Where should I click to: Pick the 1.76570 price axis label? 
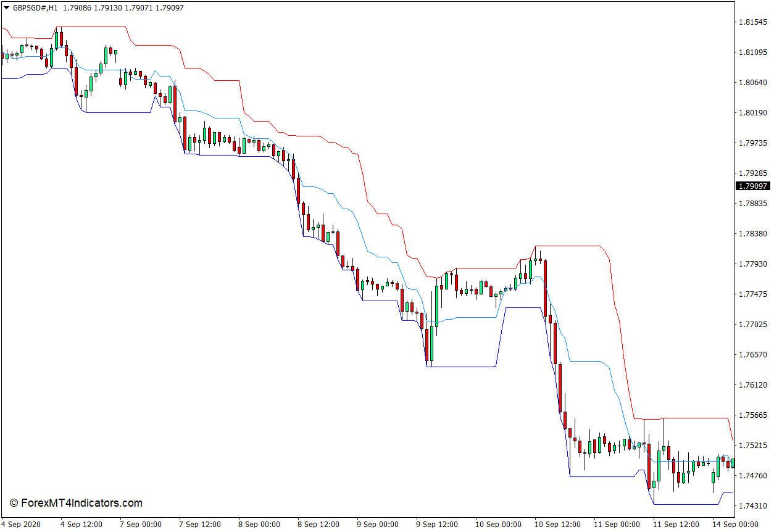click(753, 355)
